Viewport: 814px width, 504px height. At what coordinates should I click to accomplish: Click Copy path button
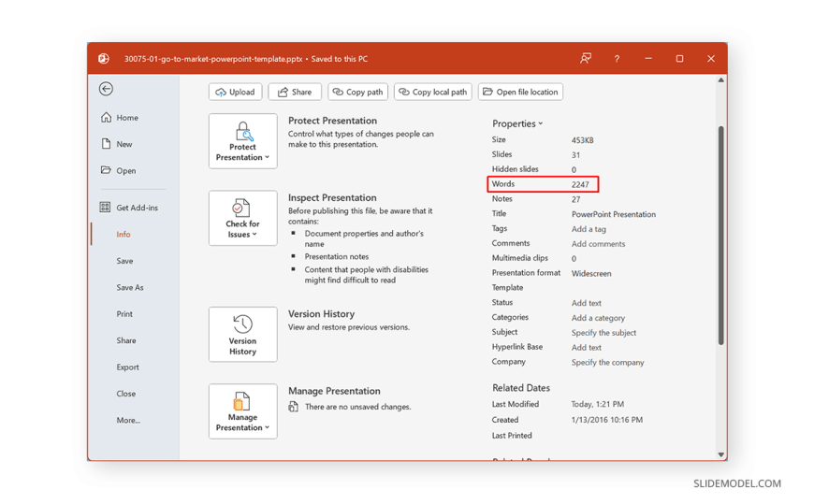pyautogui.click(x=357, y=92)
